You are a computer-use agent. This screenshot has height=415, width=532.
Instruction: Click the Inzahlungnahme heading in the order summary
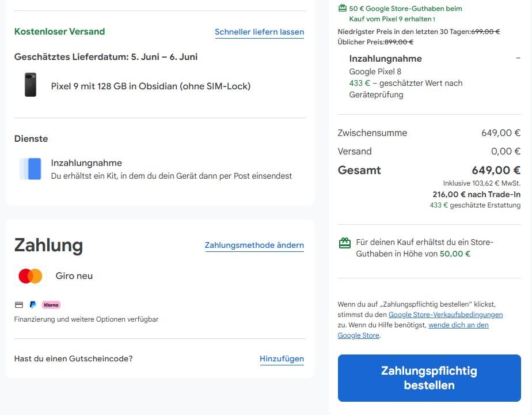pyautogui.click(x=385, y=59)
